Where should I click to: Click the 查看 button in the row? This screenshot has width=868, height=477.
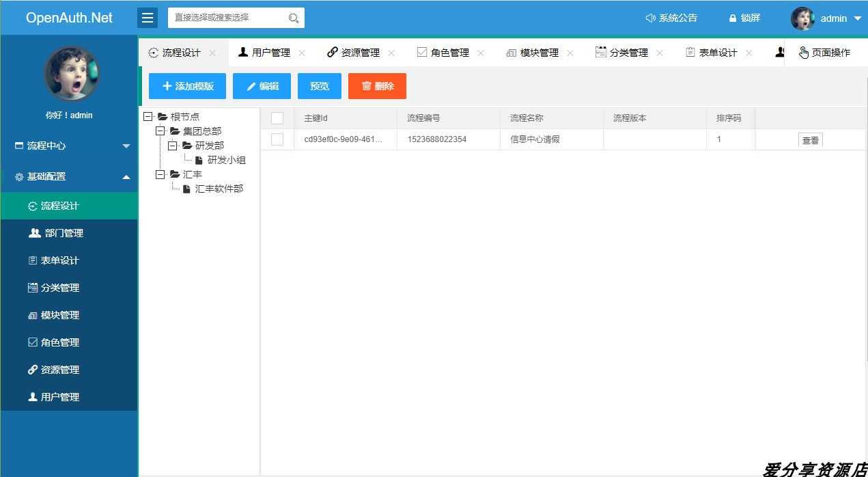click(x=811, y=140)
